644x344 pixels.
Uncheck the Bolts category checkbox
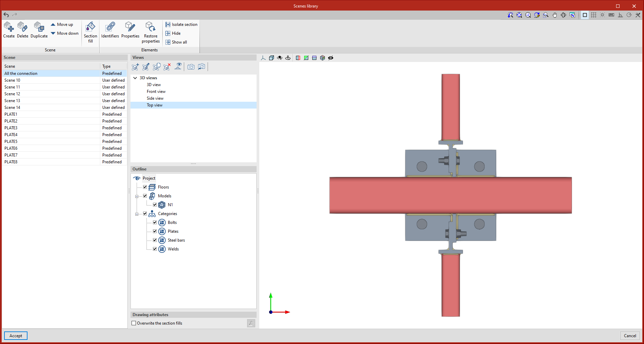(155, 223)
